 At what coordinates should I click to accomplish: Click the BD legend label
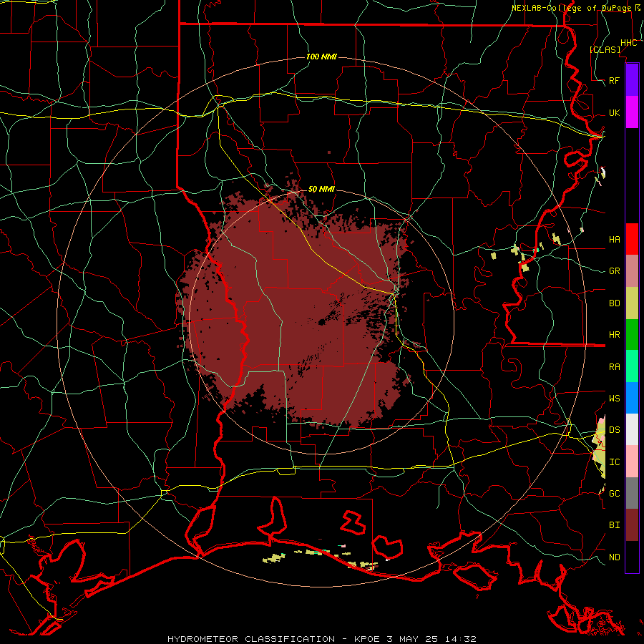click(615, 303)
